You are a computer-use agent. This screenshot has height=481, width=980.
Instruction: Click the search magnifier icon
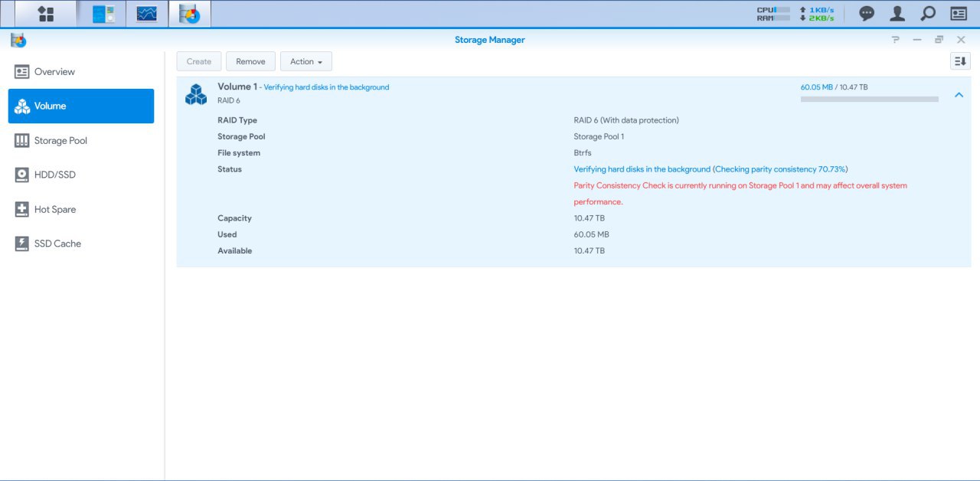(927, 14)
